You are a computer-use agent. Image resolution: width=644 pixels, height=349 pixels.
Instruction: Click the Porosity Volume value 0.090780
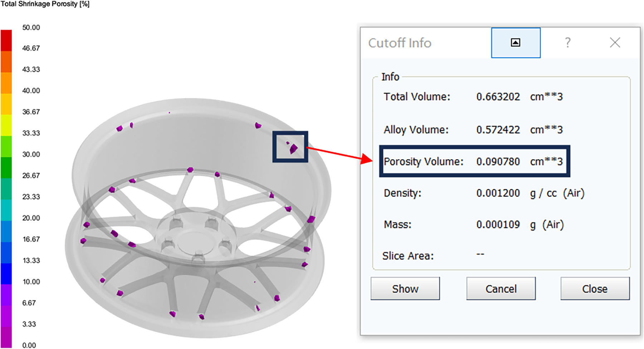pyautogui.click(x=498, y=162)
